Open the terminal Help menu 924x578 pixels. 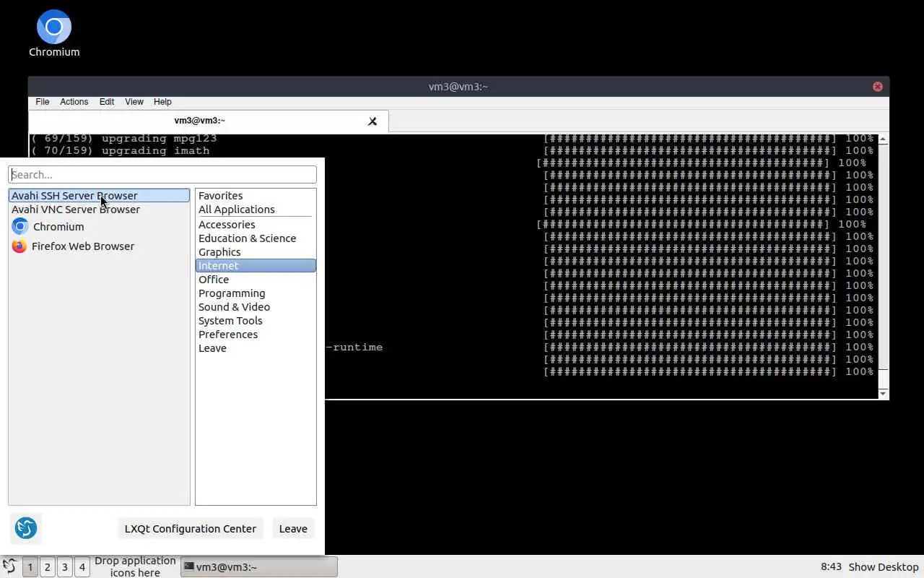click(162, 102)
